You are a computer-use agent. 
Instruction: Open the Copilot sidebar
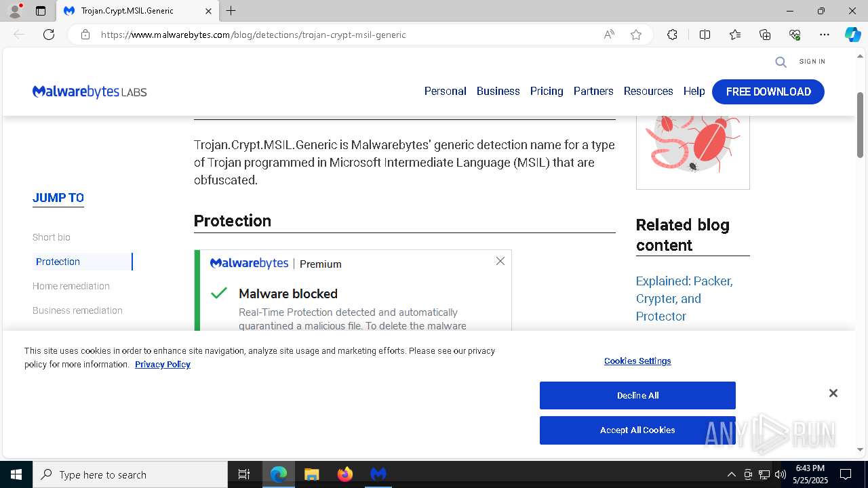coord(852,35)
